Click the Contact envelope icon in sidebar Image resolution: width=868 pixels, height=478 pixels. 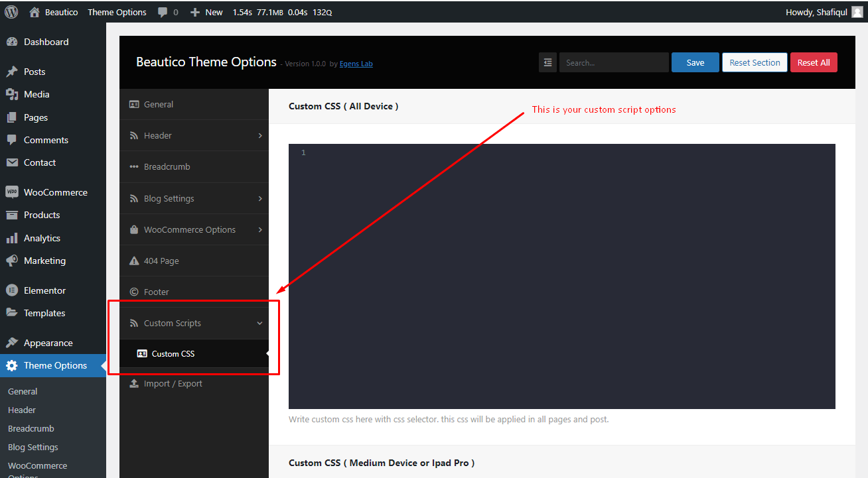click(12, 162)
